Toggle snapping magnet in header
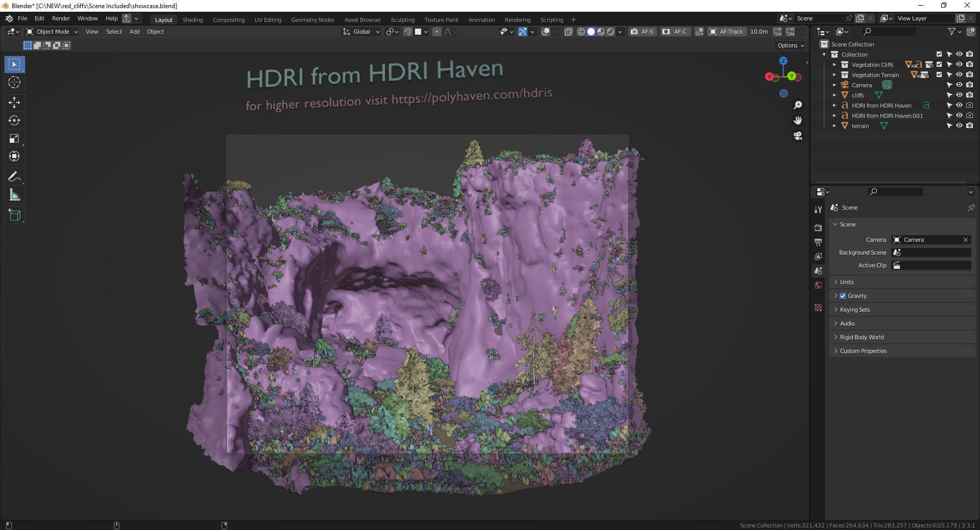The image size is (980, 530). tap(408, 32)
